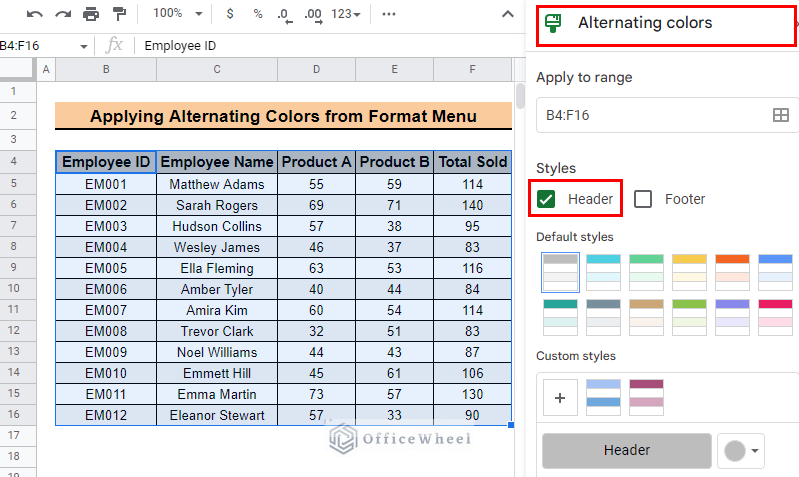Click the increase decimal places icon

[x=313, y=15]
